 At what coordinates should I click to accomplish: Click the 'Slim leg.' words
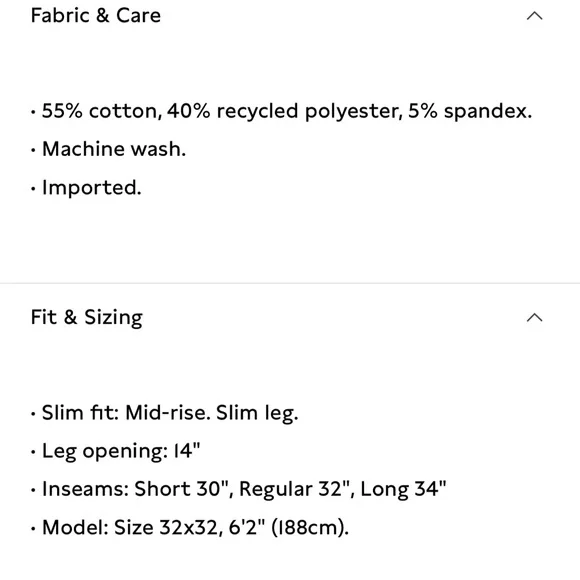click(x=257, y=413)
